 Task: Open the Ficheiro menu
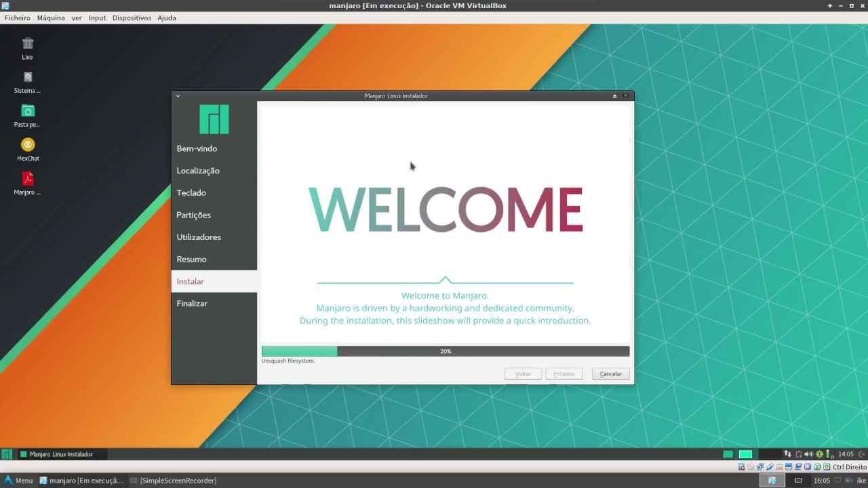point(18,18)
